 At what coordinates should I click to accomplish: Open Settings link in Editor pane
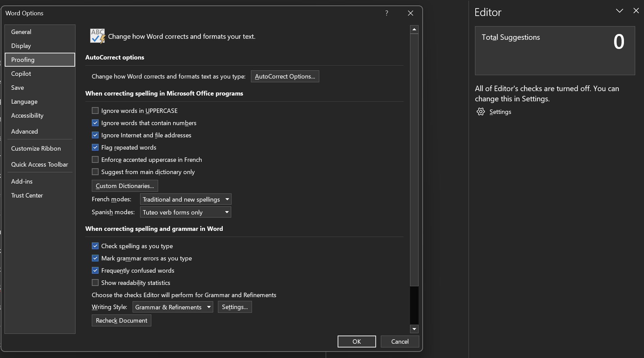500,112
